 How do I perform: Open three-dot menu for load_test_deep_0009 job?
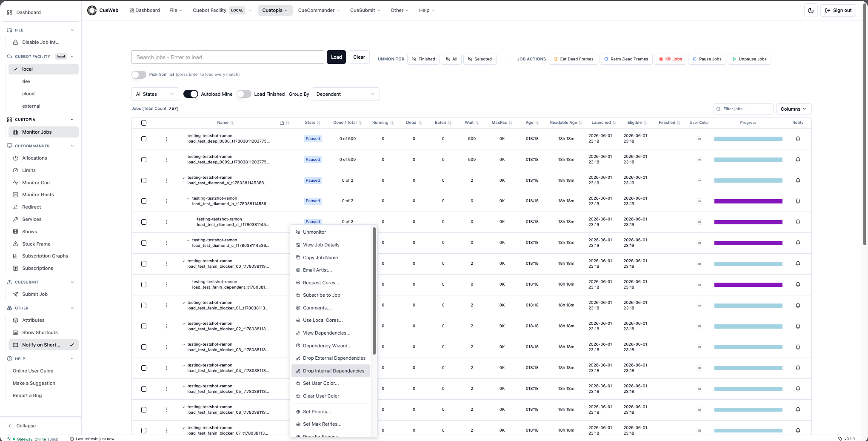point(166,160)
